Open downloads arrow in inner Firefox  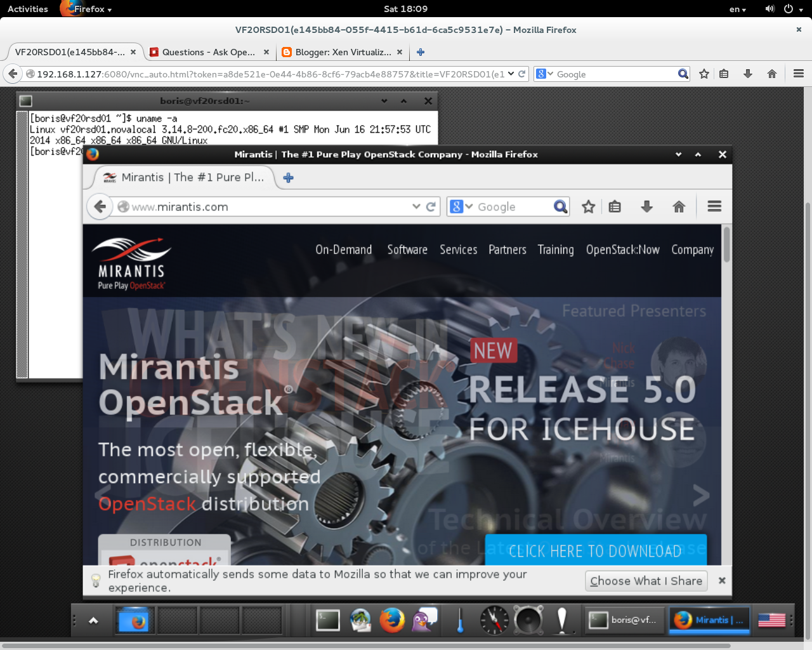[647, 206]
